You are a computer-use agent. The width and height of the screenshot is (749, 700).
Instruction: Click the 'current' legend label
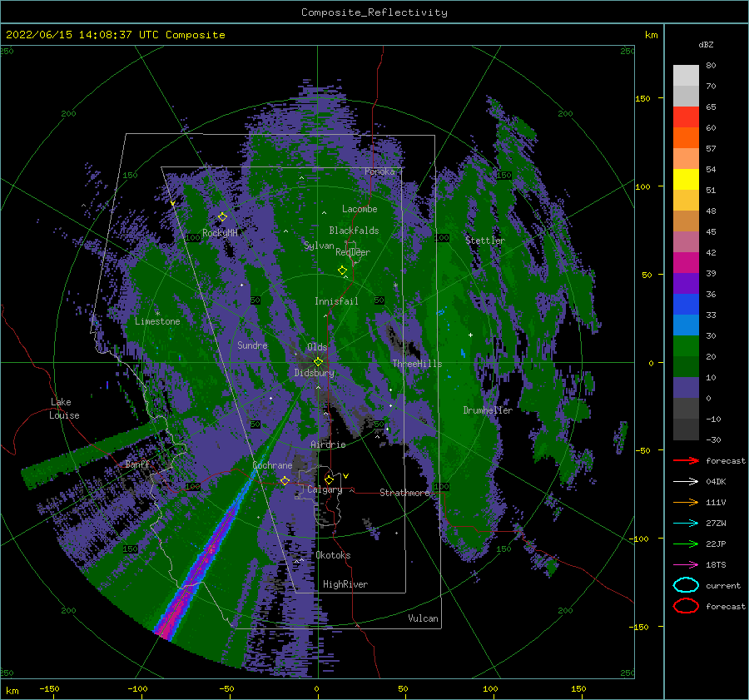[x=723, y=585]
